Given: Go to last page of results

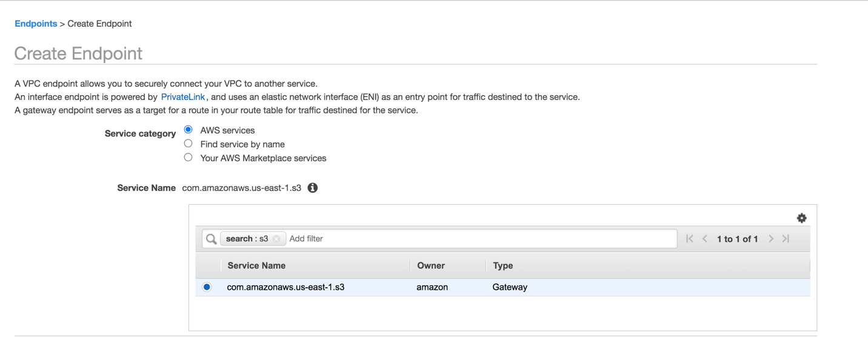Looking at the screenshot, I should click(786, 239).
